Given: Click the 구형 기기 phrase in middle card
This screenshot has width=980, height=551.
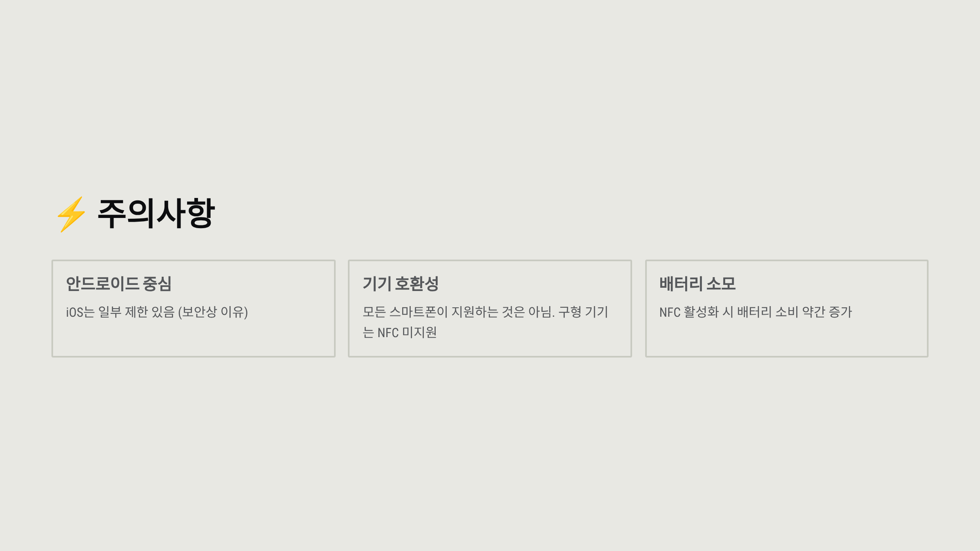Looking at the screenshot, I should click(583, 312).
